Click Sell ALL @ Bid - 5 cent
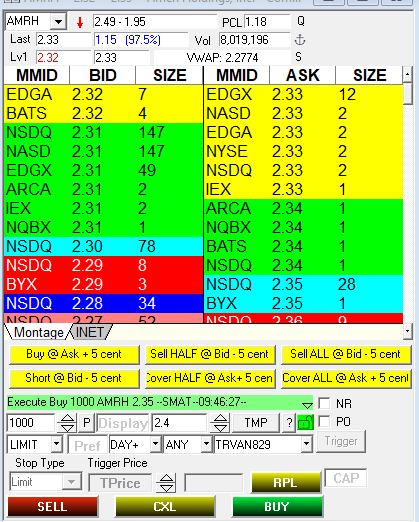This screenshot has width=419, height=522. 346,354
